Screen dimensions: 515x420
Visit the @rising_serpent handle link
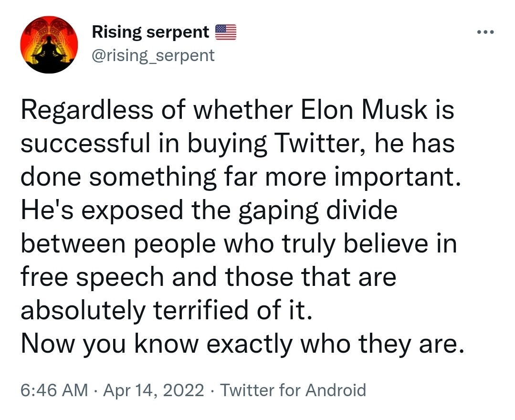(x=153, y=55)
